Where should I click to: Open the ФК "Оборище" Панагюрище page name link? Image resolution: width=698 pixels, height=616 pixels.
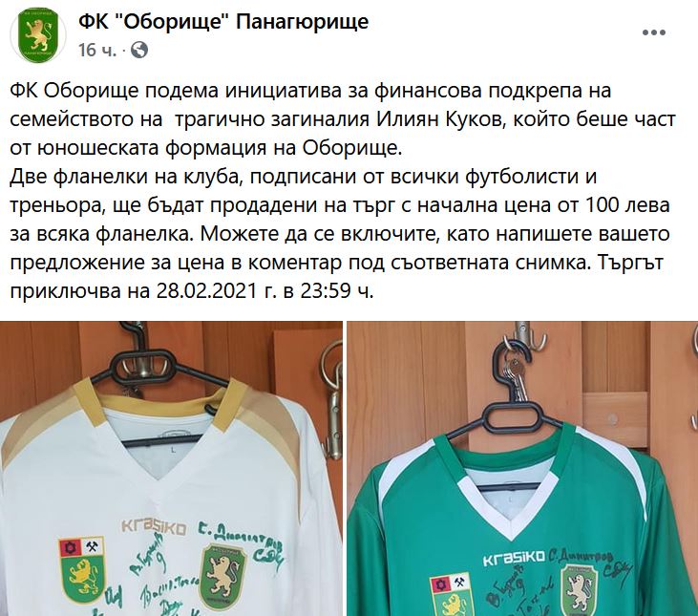coord(223,21)
